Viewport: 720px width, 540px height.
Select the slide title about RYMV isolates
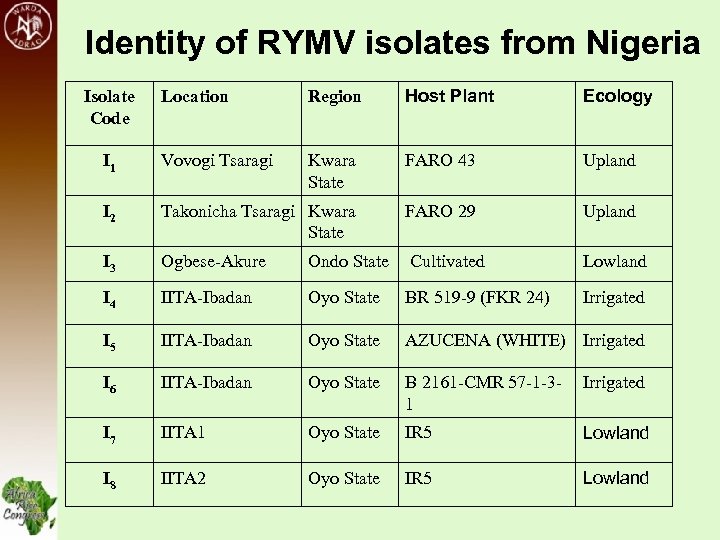pyautogui.click(x=392, y=43)
